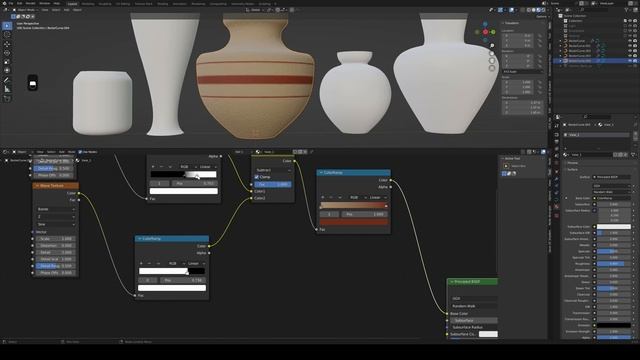Screen dimensions: 640x360
Task: Open Subtract blend mode dropdown on mix node
Action: pyautogui.click(x=273, y=170)
